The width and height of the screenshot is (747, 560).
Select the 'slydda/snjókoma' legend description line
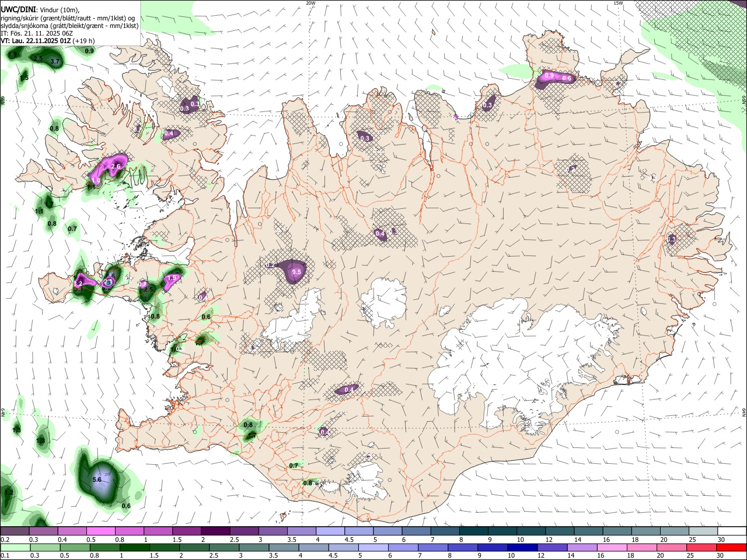click(69, 26)
